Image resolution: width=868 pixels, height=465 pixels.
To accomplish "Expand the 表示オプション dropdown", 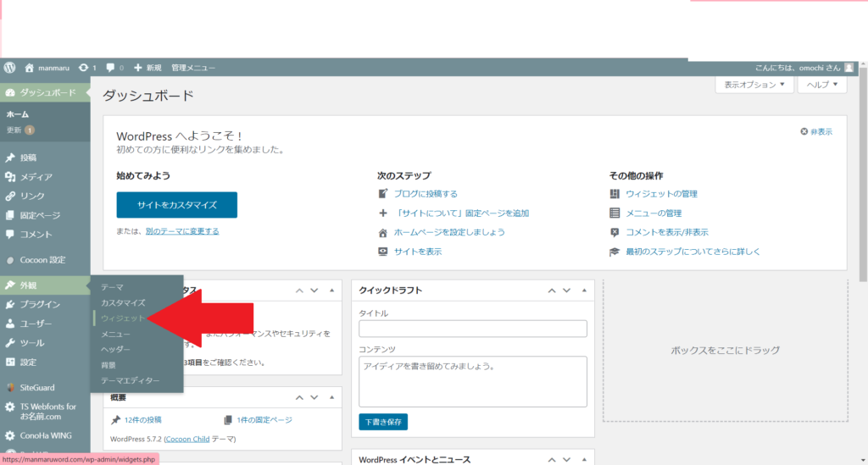I will point(754,85).
